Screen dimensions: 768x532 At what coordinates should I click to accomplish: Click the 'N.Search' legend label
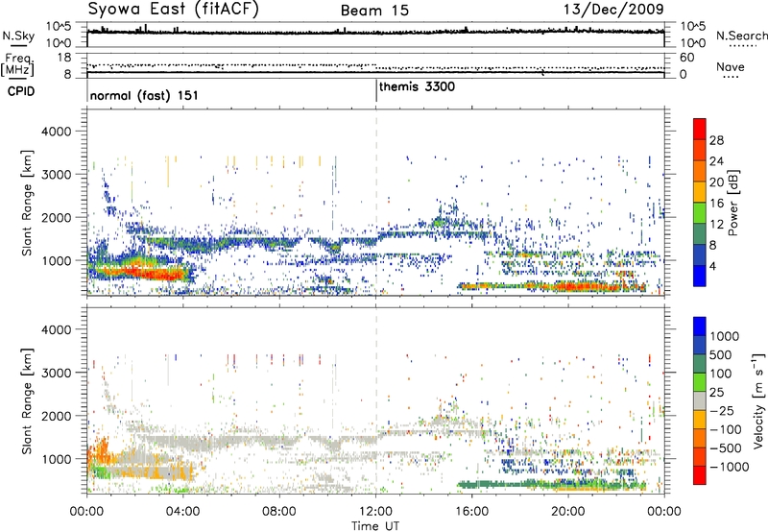coord(742,36)
